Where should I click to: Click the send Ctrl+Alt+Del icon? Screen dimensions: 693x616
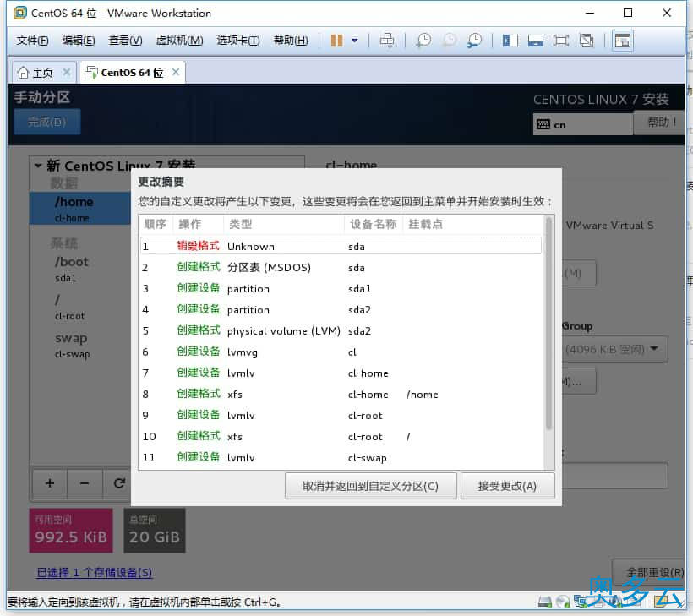pyautogui.click(x=387, y=41)
